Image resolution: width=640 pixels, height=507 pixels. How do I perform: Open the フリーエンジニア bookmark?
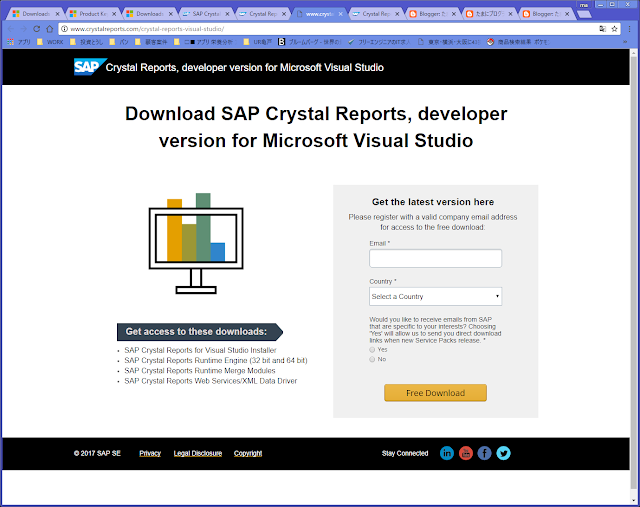click(x=379, y=42)
